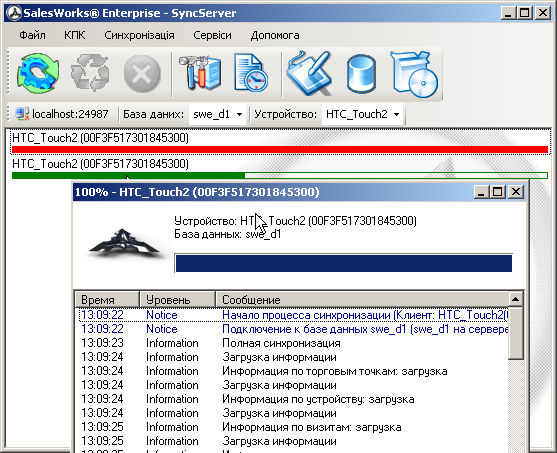Sort log by Сообщение column header
Image resolution: width=557 pixels, height=453 pixels.
362,300
